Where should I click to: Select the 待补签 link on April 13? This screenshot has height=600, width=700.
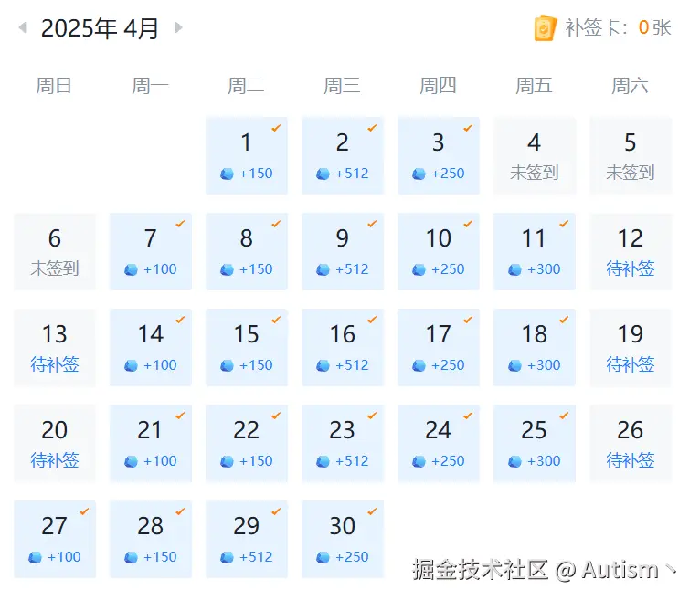click(x=55, y=364)
